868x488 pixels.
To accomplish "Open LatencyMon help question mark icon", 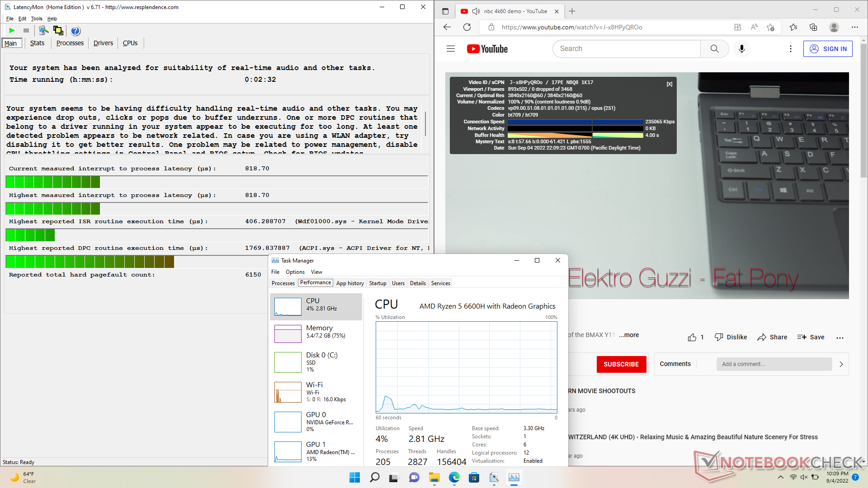I will click(x=75, y=31).
